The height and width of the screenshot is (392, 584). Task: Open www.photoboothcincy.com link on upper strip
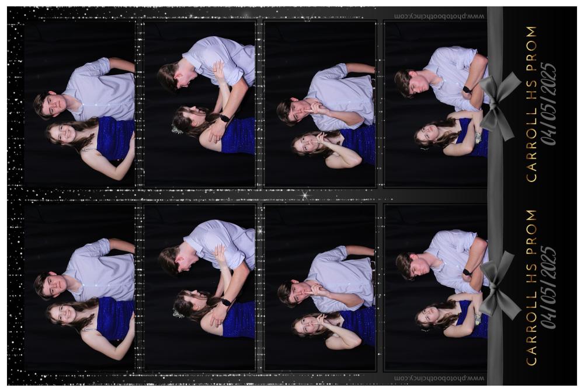(x=439, y=16)
